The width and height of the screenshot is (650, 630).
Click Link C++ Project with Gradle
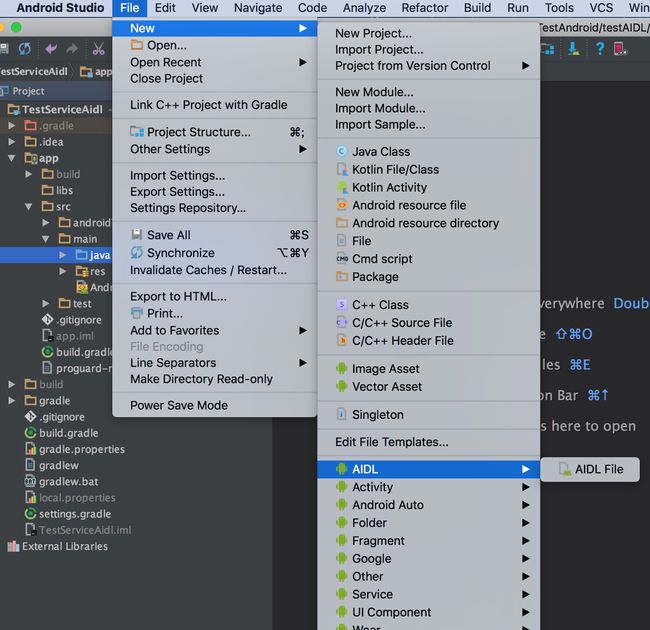click(215, 105)
